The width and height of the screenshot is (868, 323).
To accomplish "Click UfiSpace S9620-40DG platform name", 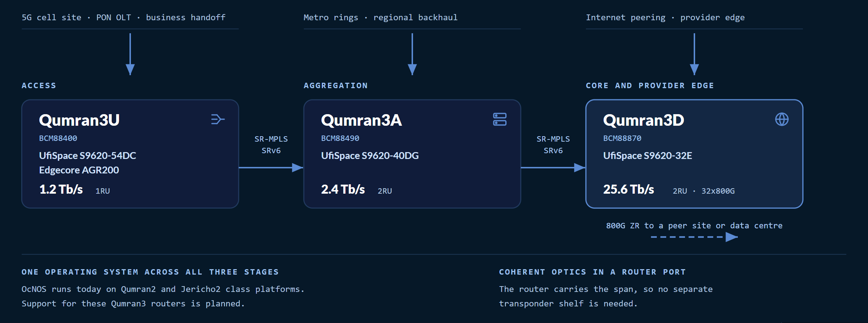I will tap(370, 156).
